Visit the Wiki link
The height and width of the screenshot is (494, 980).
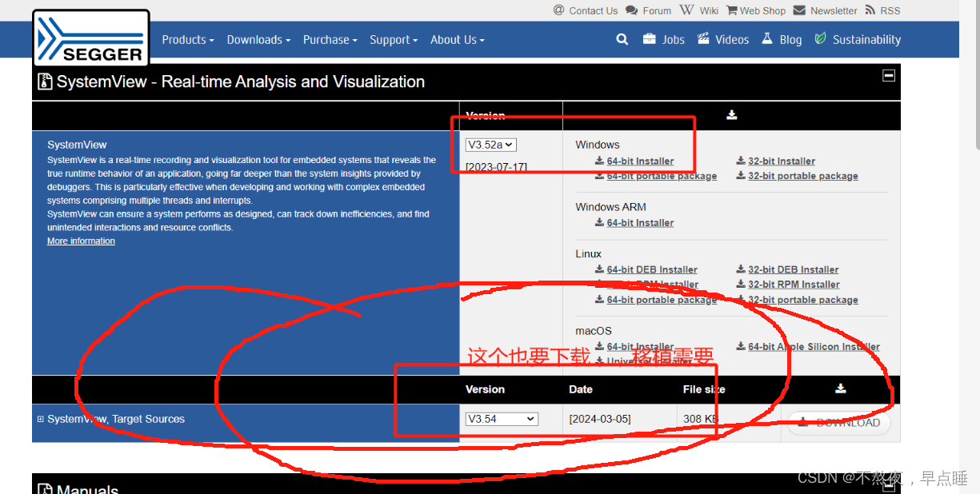[699, 10]
